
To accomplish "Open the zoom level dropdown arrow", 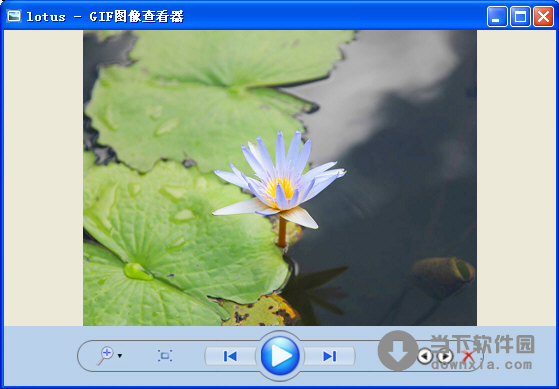I will pos(120,356).
